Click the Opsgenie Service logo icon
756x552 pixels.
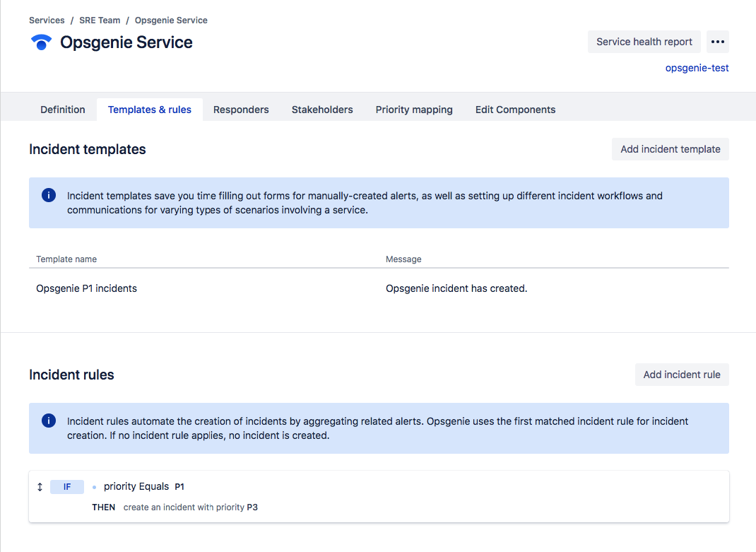pyautogui.click(x=42, y=42)
